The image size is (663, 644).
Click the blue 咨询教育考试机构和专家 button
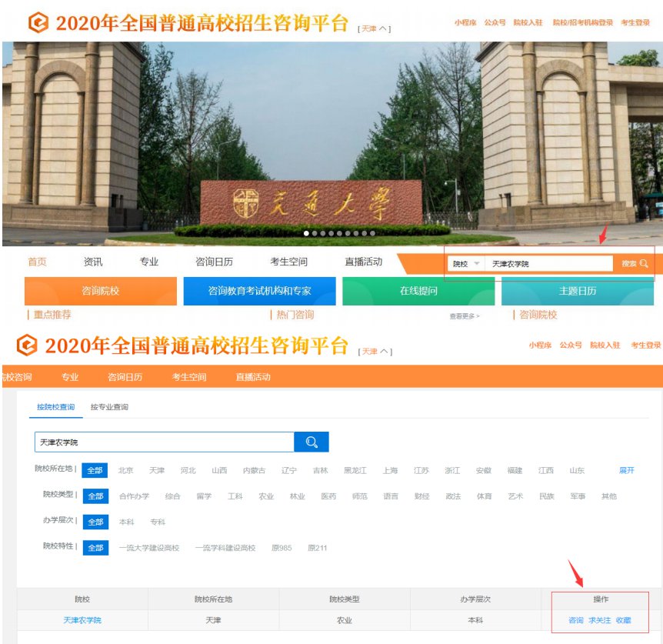point(260,291)
